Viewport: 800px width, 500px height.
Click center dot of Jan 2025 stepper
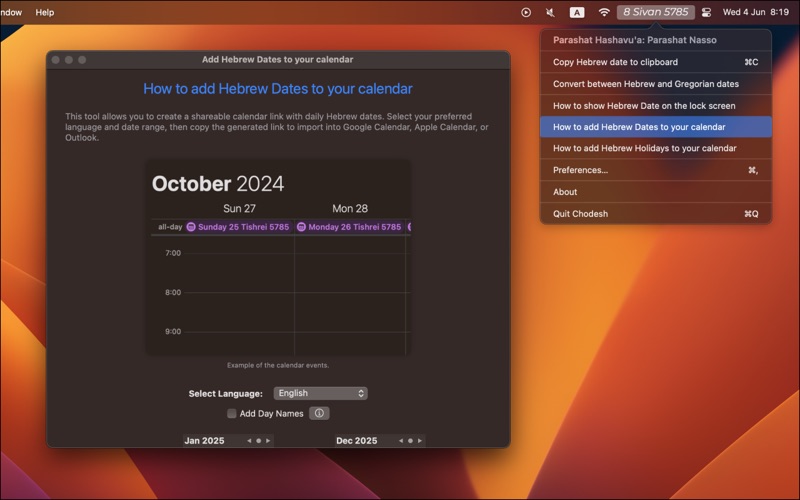pos(258,441)
